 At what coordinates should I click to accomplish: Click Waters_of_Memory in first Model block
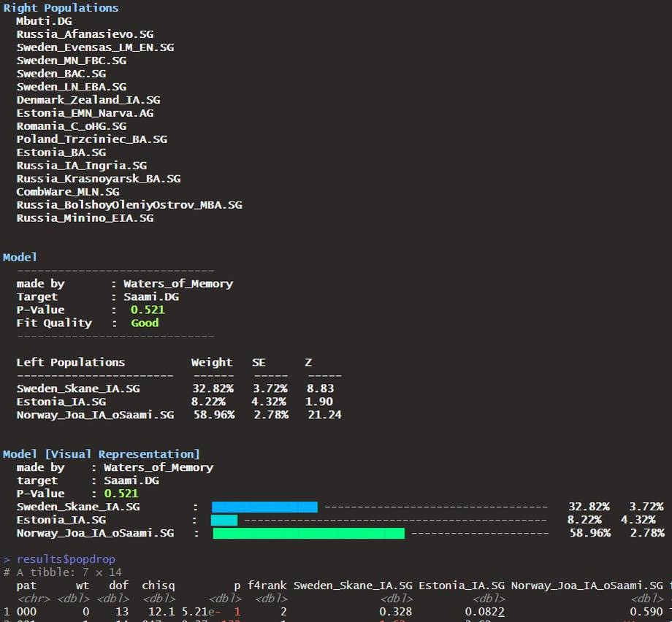coord(178,283)
